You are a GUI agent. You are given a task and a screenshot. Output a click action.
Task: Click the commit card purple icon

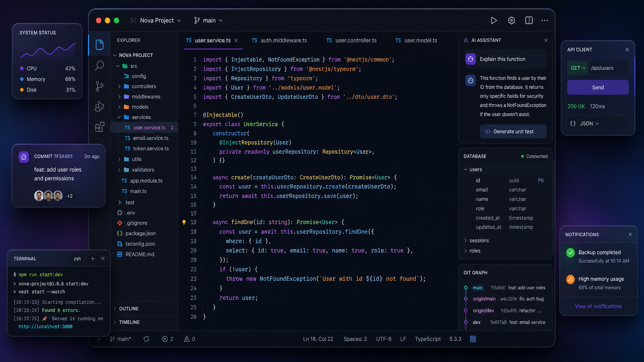pyautogui.click(x=24, y=157)
